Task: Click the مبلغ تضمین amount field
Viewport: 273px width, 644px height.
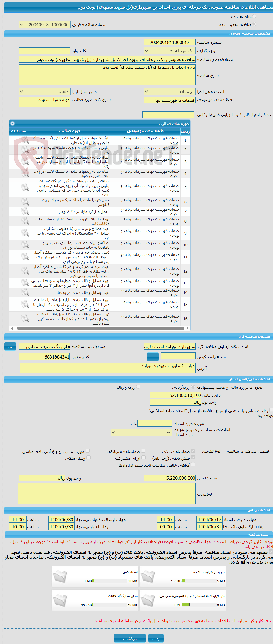Action: click(169, 478)
